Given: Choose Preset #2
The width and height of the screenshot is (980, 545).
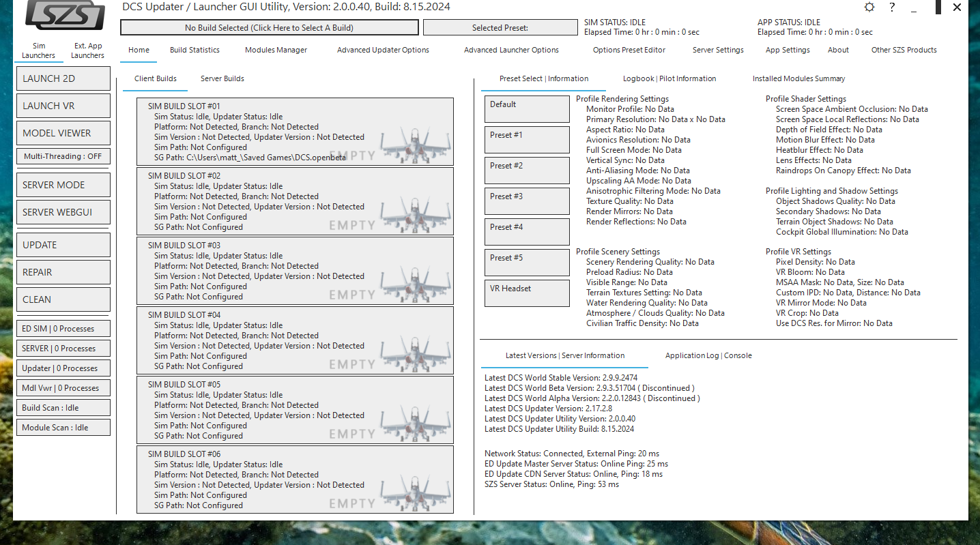Looking at the screenshot, I should tap(527, 171).
